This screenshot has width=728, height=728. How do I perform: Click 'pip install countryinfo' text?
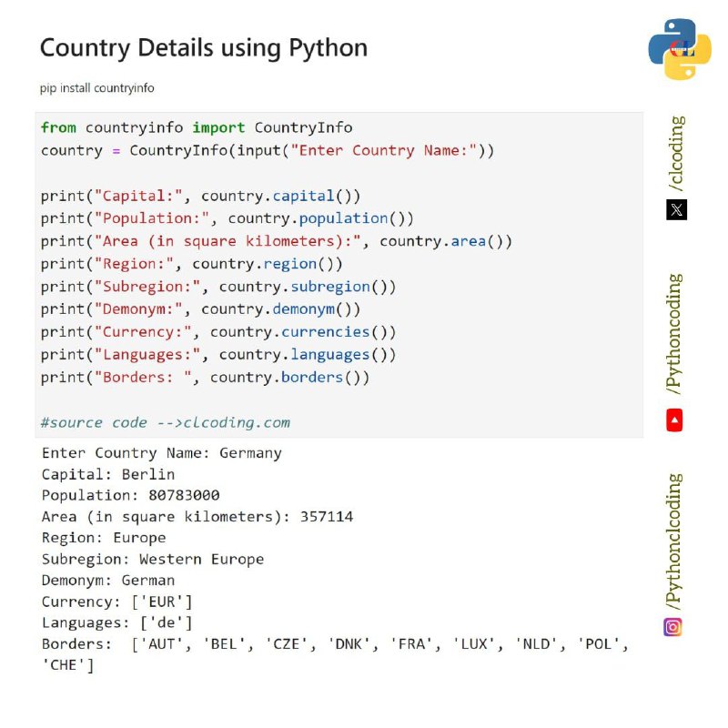[x=97, y=88]
